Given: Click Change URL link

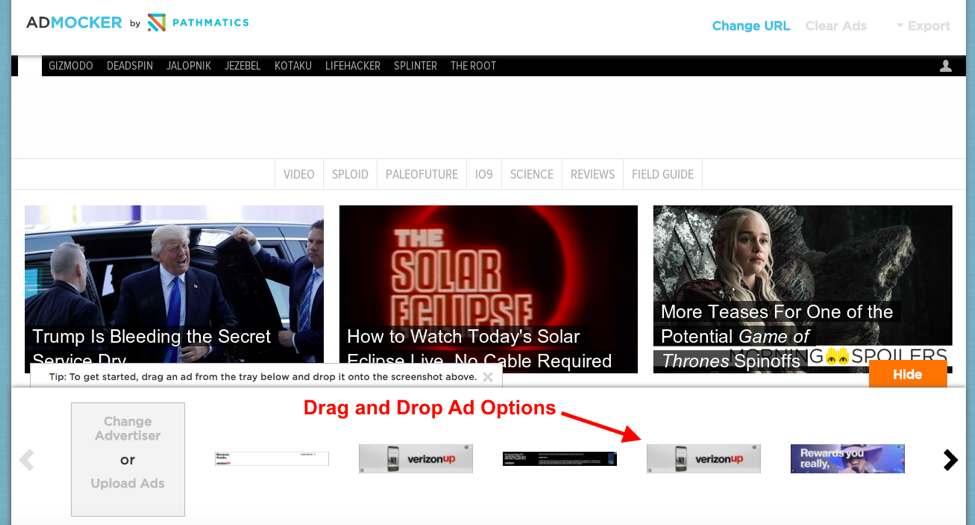Looking at the screenshot, I should [x=751, y=26].
